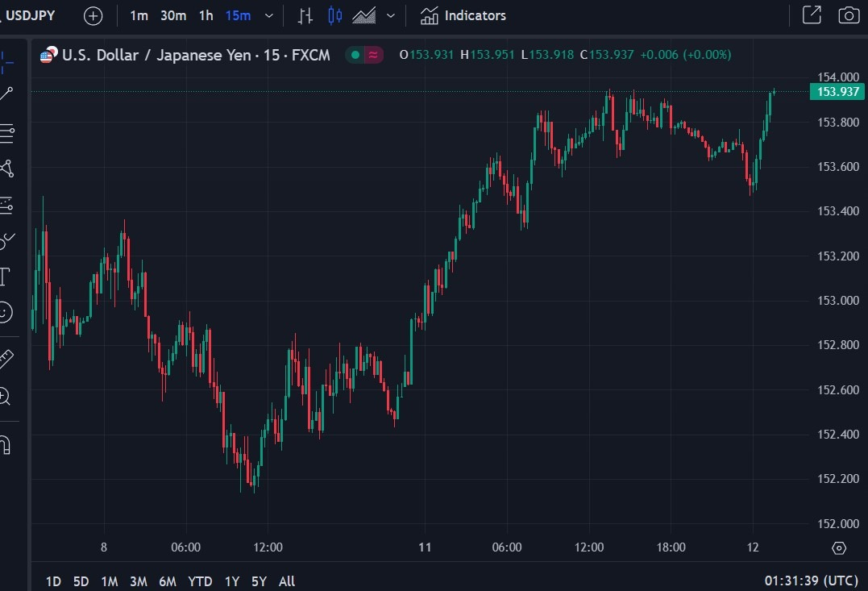Viewport: 868px width, 591px height.
Task: Set date range to 5D
Action: tap(81, 581)
